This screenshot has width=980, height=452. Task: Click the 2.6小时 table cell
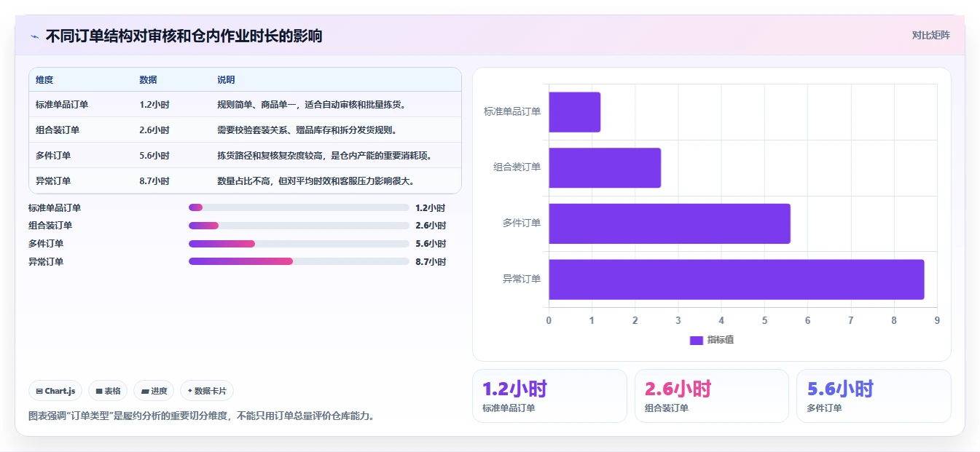pyautogui.click(x=154, y=130)
